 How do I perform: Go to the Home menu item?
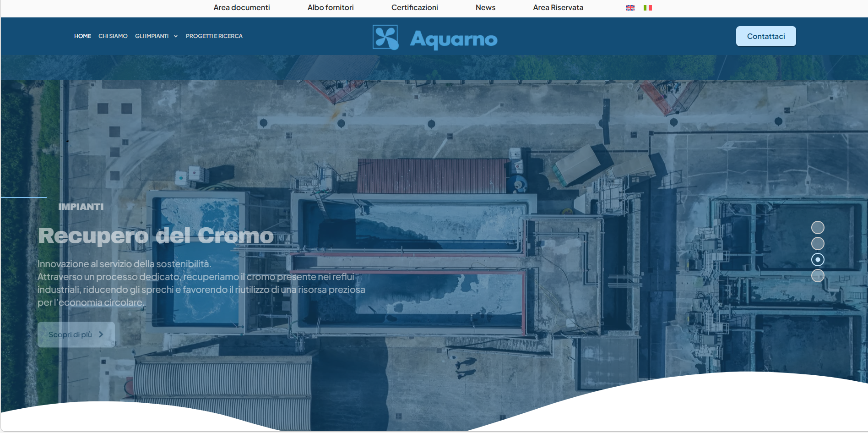point(82,36)
